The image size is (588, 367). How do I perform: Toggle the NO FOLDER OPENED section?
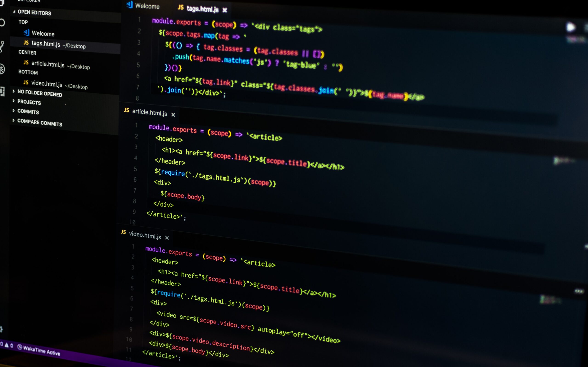click(40, 93)
